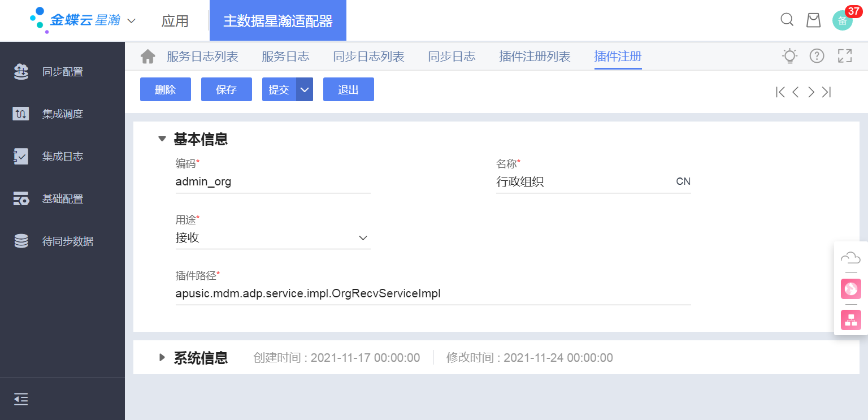Go to home via the house icon
Screen dimensions: 868x420
coord(147,57)
